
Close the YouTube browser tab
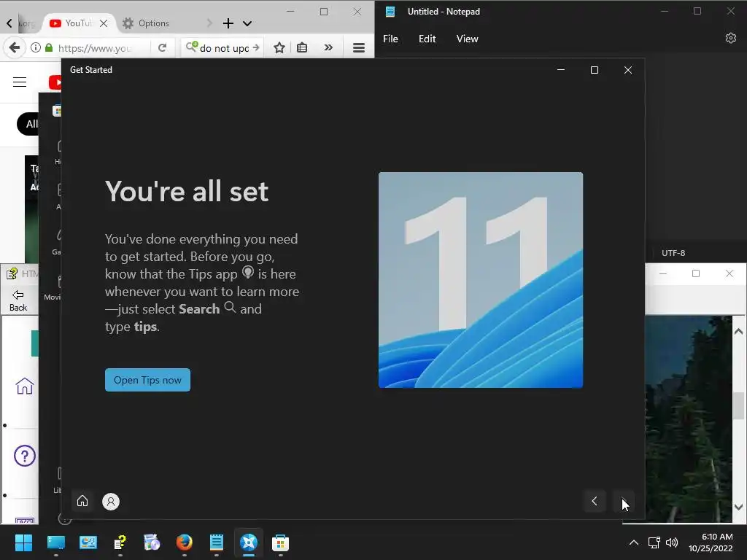[104, 23]
